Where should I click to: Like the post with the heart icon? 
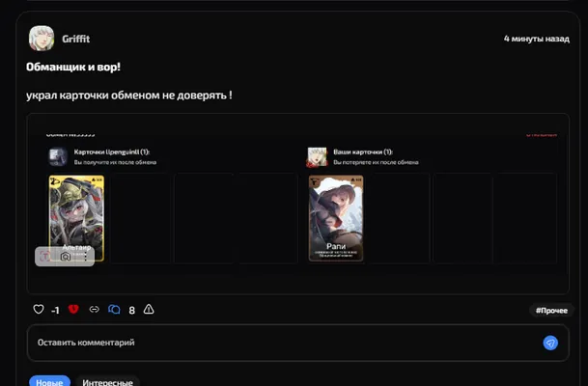39,309
